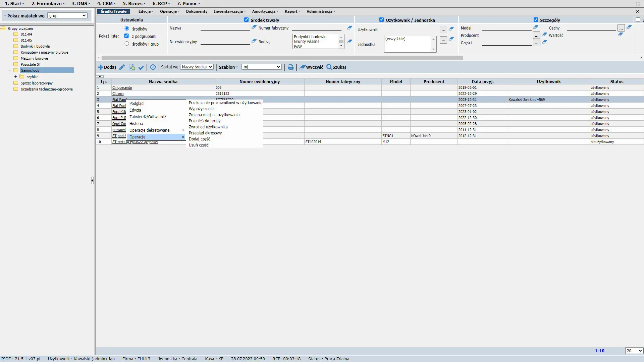
Task: Open the Amortyzacja menu
Action: pos(265,11)
